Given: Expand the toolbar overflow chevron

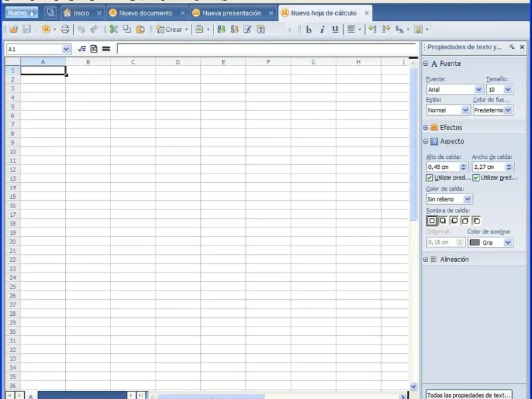Looking at the screenshot, I should tap(289, 30).
